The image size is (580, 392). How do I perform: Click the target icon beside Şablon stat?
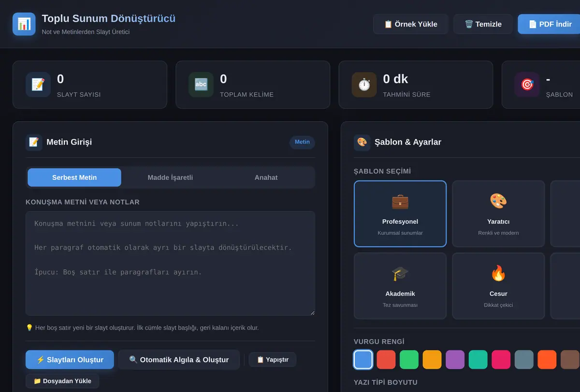(527, 85)
